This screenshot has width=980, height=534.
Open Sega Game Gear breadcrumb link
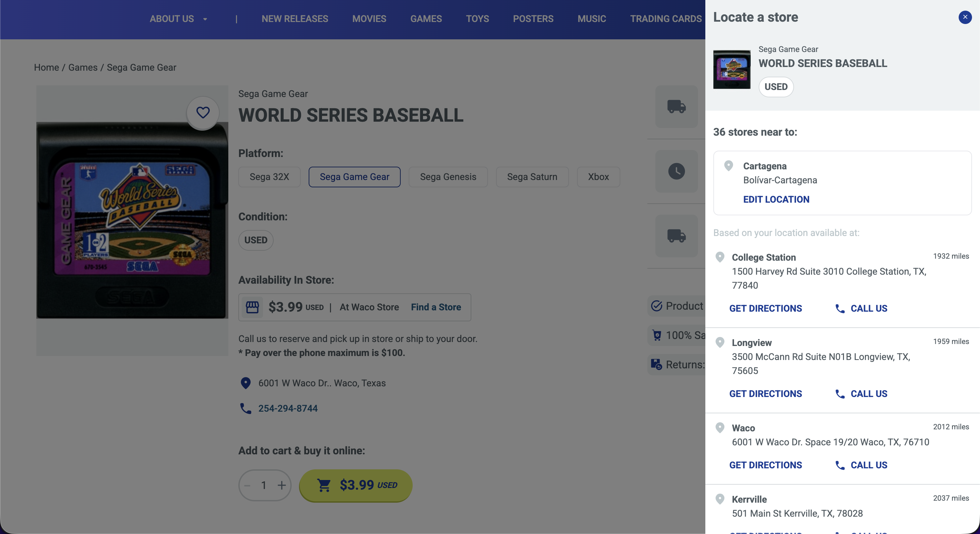coord(142,67)
